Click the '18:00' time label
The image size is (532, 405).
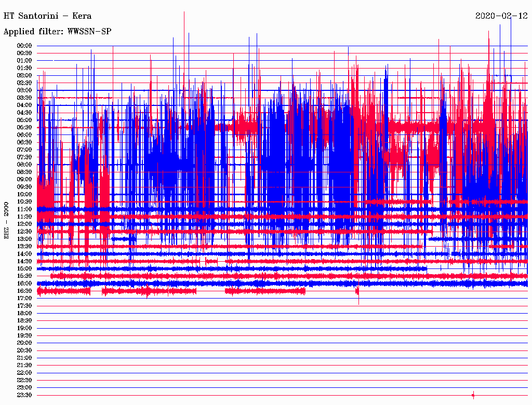point(24,314)
